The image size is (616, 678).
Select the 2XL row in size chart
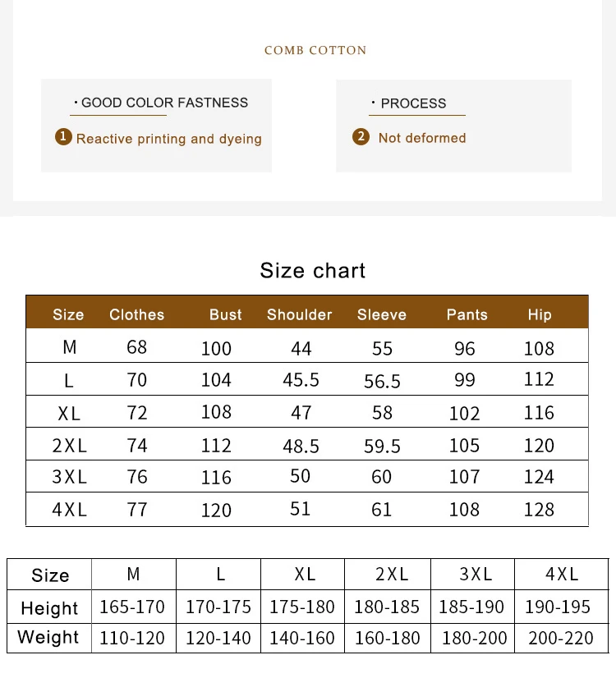tap(70, 446)
